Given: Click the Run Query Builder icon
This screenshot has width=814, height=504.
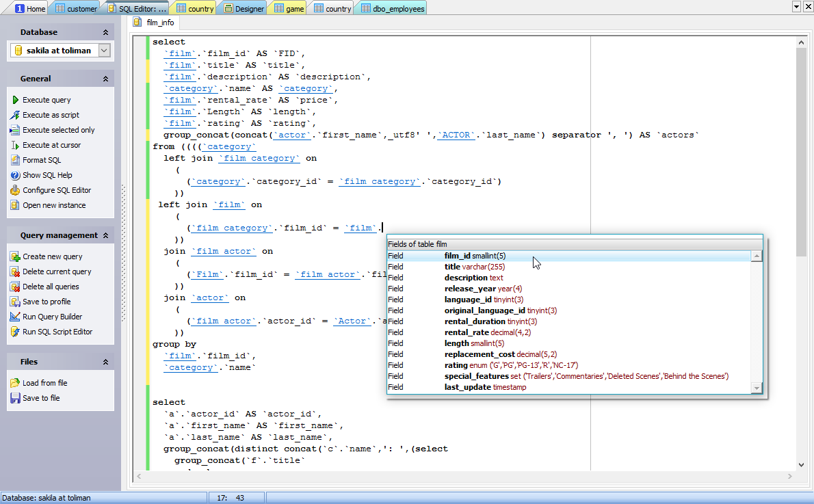Looking at the screenshot, I should pyautogui.click(x=15, y=317).
